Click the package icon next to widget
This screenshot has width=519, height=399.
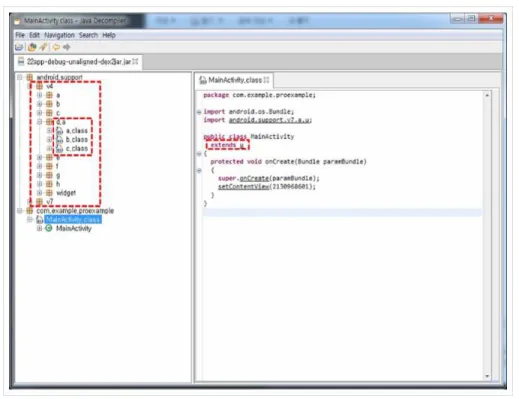[49, 193]
